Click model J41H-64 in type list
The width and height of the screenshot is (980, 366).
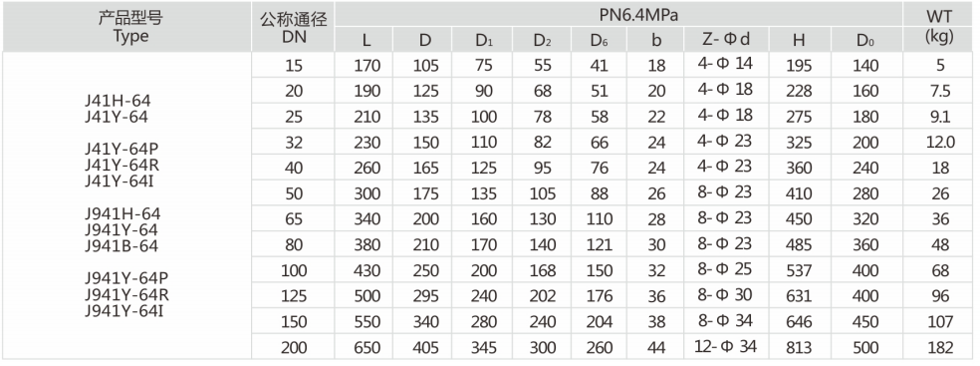tap(118, 100)
